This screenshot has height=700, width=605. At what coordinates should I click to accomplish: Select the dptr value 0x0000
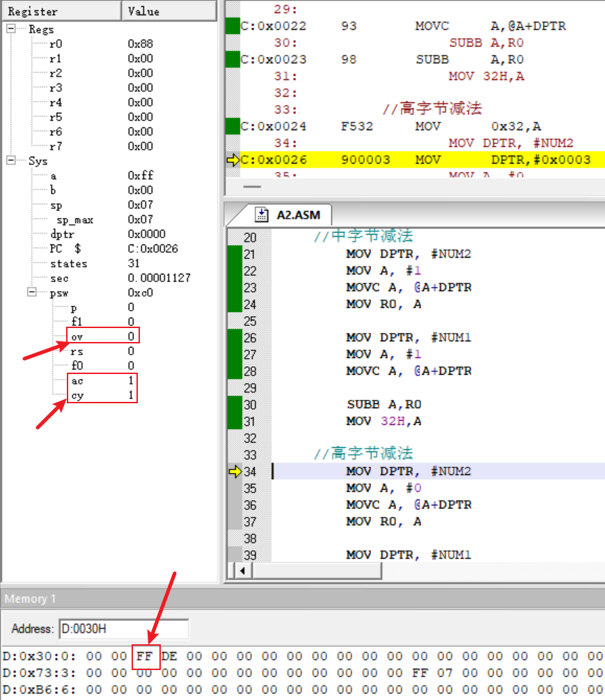pyautogui.click(x=147, y=234)
